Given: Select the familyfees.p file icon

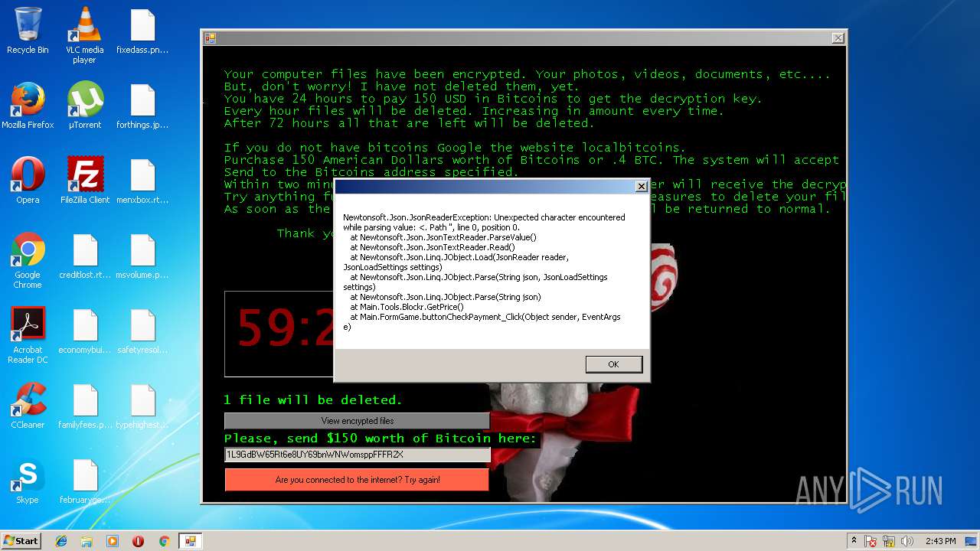Looking at the screenshot, I should point(84,406).
